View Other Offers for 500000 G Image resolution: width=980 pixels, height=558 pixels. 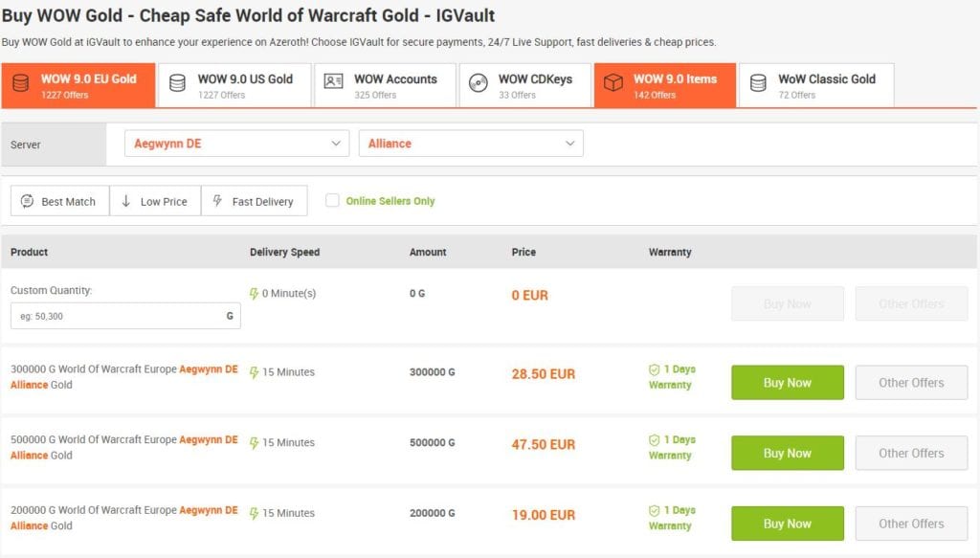pyautogui.click(x=911, y=453)
